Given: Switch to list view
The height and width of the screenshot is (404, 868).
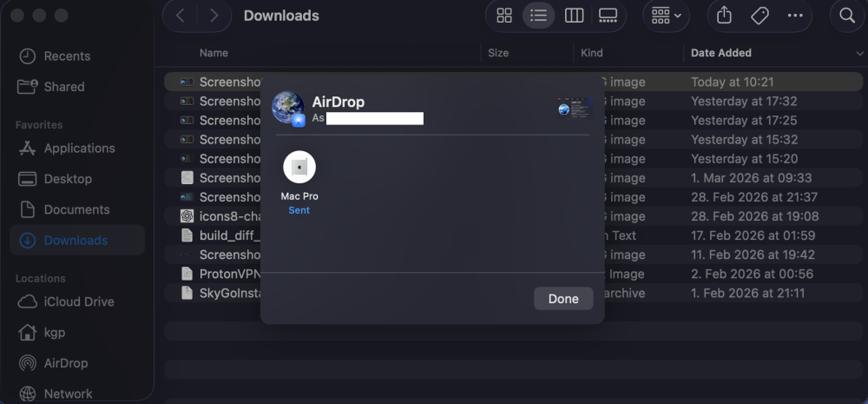Looking at the screenshot, I should pos(539,16).
